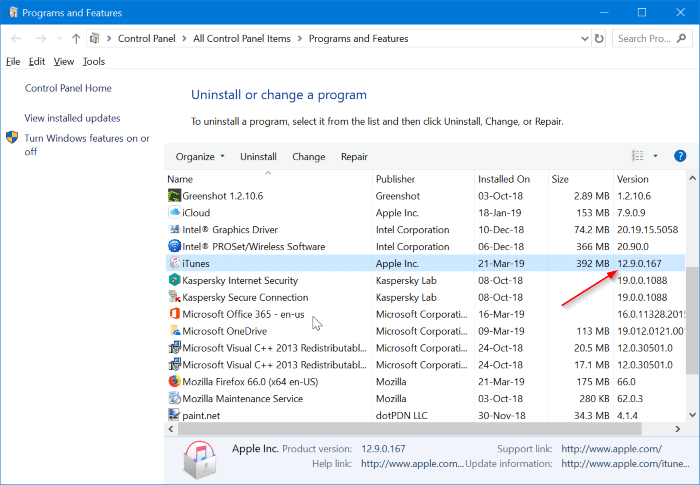Screen dimensions: 700x485
Task: Open the Edit menu
Action: click(37, 62)
